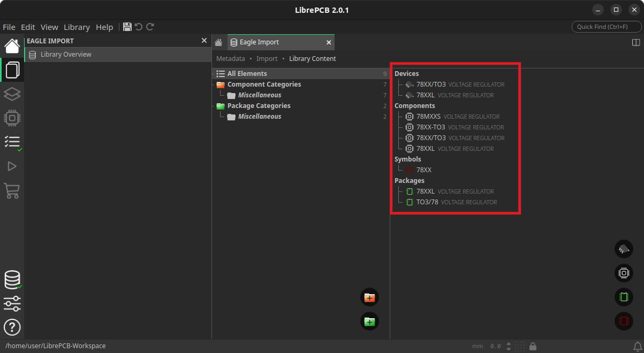Open the Help menu
Viewport: 644px width, 353px height.
point(104,27)
